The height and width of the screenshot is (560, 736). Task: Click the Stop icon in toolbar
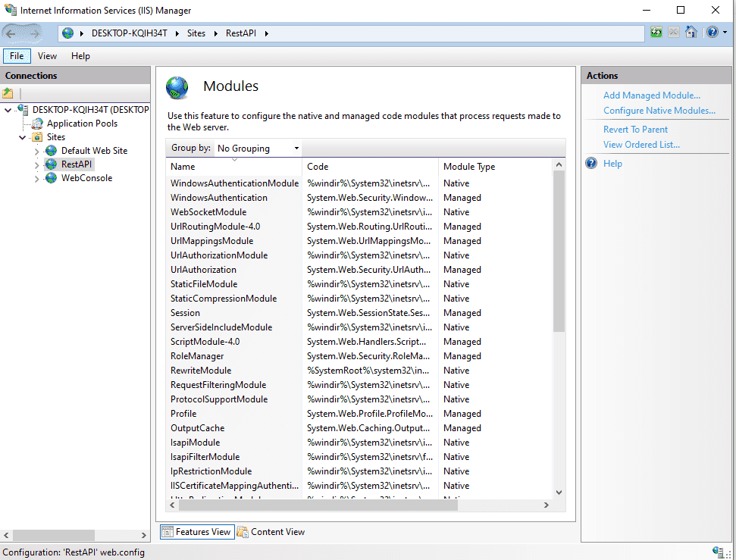point(674,32)
